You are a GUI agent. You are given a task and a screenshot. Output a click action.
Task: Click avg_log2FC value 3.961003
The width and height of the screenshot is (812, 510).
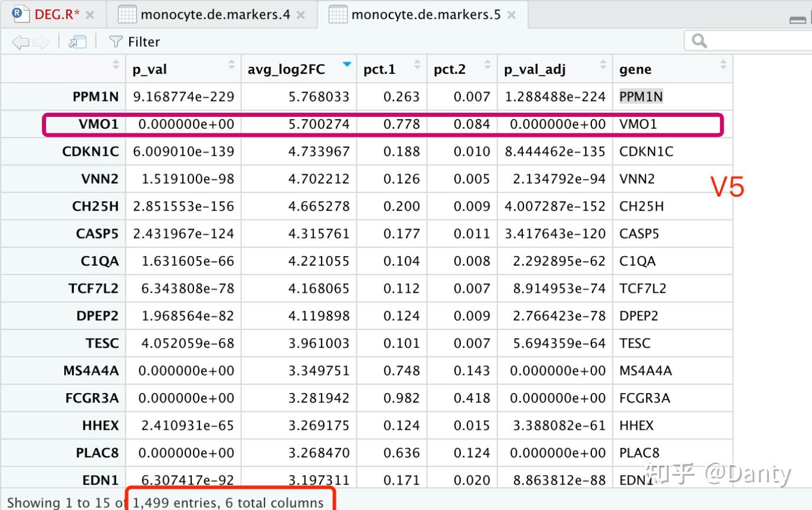click(319, 344)
